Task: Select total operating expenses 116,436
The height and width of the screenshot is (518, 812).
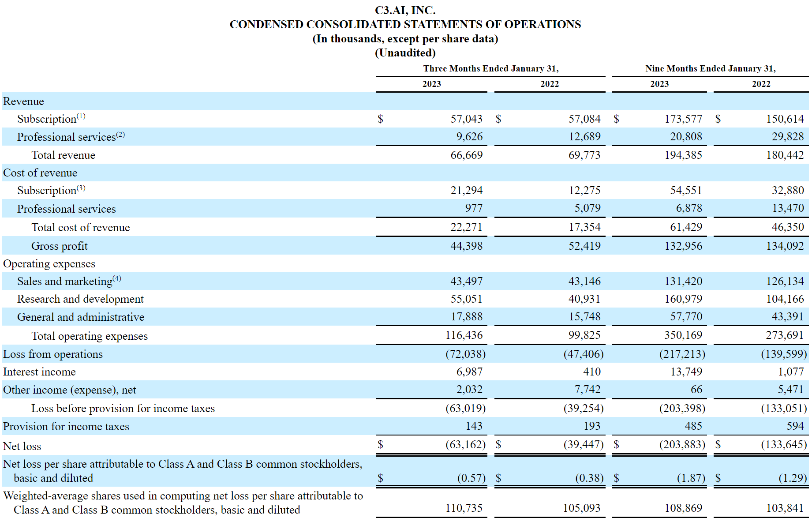Action: click(x=464, y=335)
